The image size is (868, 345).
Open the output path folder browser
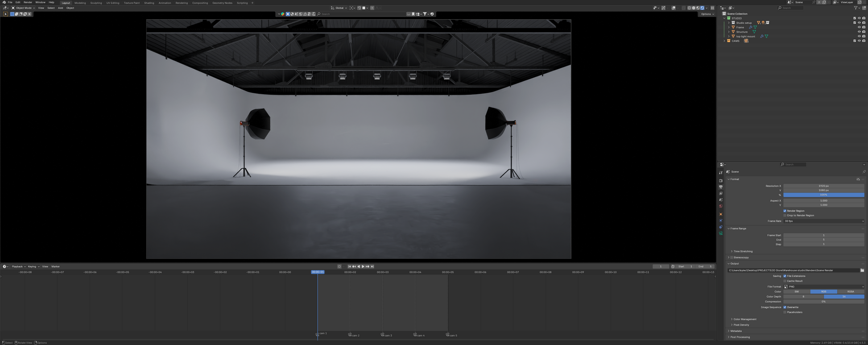pos(862,270)
